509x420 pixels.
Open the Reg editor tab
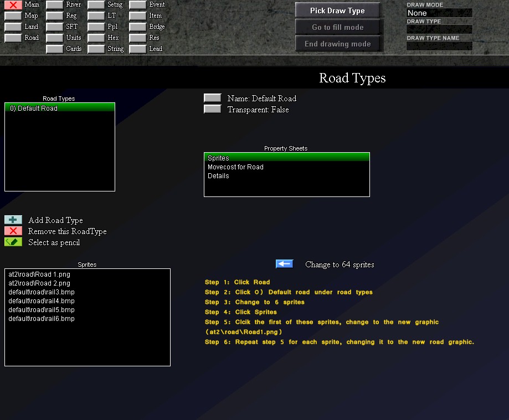pyautogui.click(x=54, y=15)
